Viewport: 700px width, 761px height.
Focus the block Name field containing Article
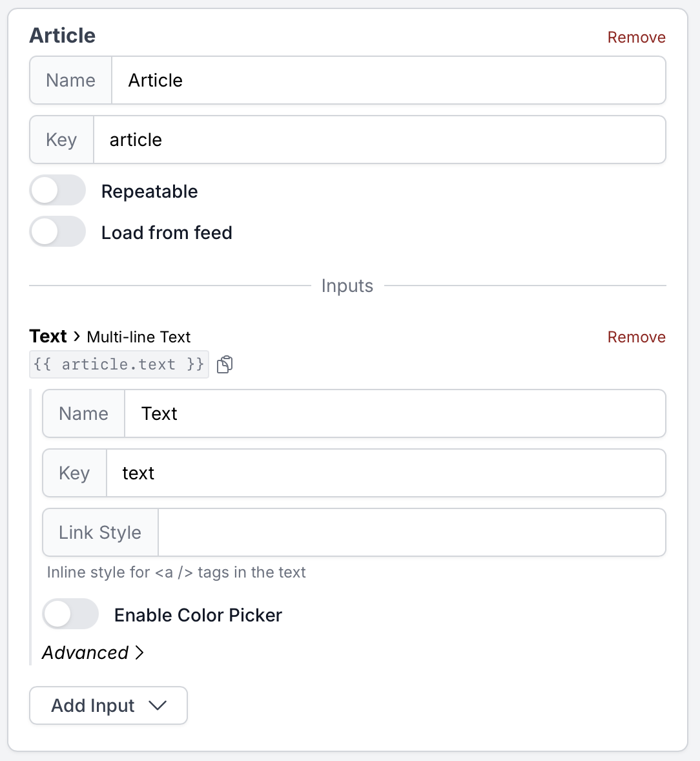pos(387,80)
